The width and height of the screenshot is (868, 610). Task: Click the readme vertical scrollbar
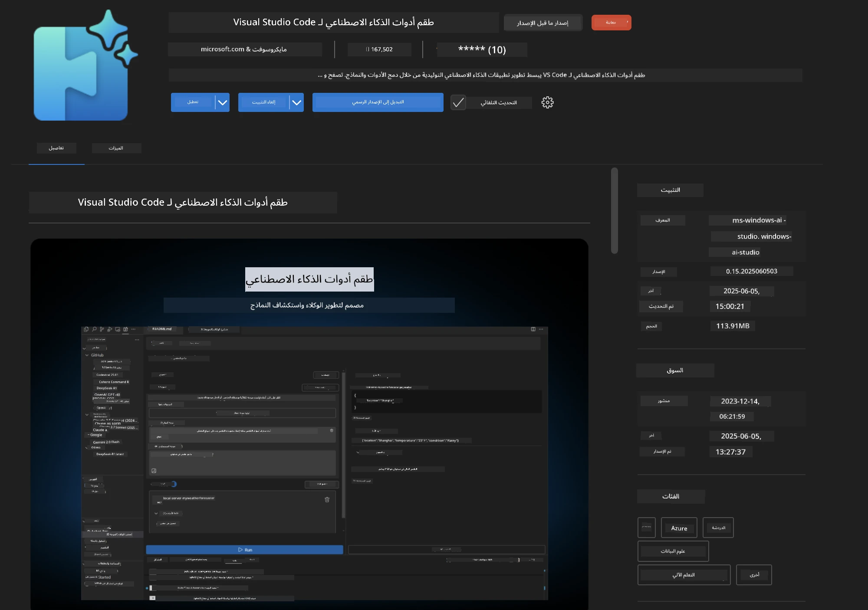click(x=614, y=210)
